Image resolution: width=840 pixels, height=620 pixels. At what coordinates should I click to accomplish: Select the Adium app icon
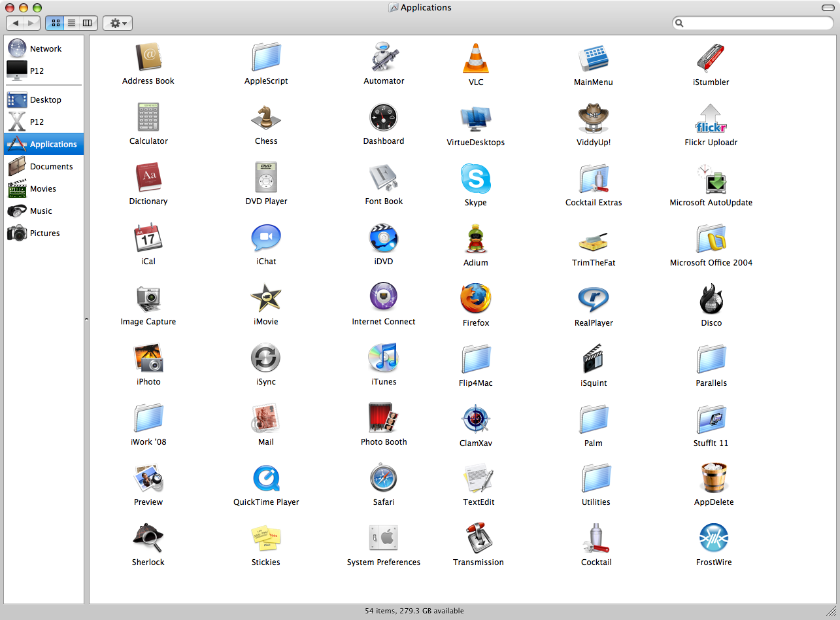(x=476, y=239)
